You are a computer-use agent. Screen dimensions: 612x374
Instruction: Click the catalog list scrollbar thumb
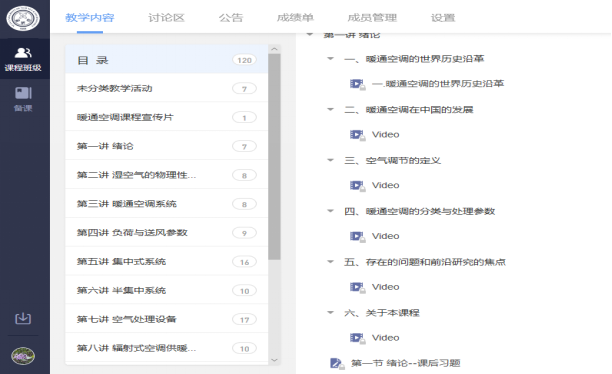click(274, 157)
